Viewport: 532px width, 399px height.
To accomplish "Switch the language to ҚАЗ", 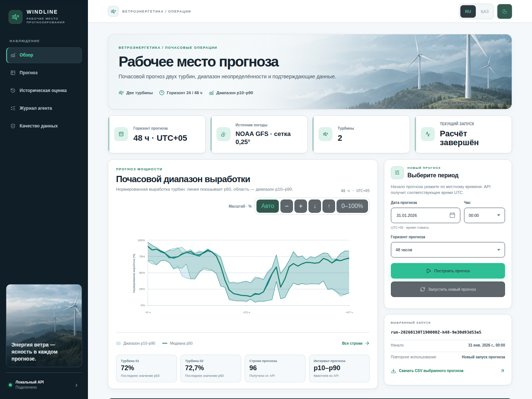I will pyautogui.click(x=485, y=11).
